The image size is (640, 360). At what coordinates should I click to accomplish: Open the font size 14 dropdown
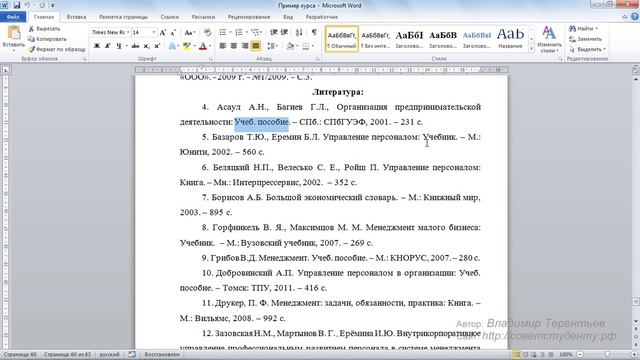[x=154, y=32]
